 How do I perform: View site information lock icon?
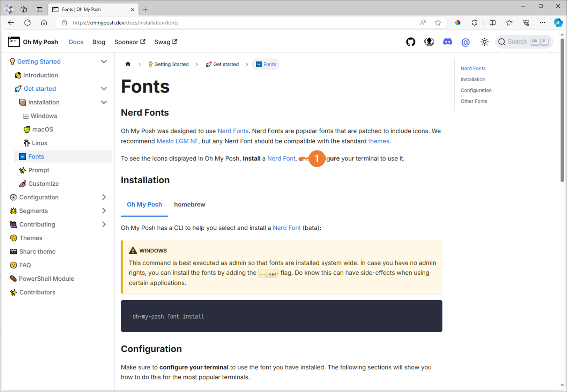pyautogui.click(x=64, y=23)
